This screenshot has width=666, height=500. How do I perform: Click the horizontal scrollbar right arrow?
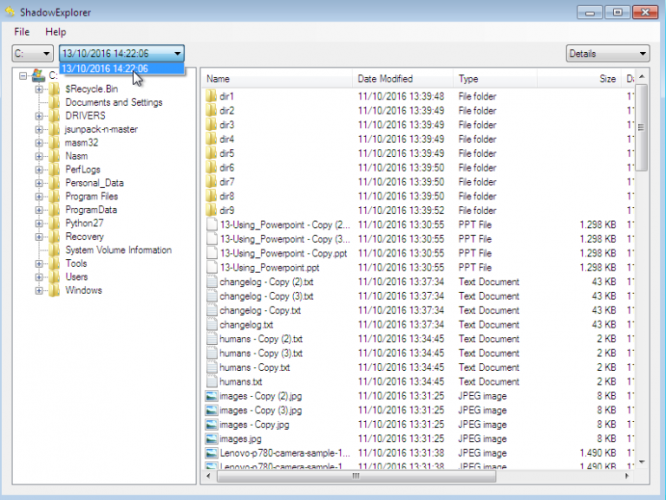627,476
